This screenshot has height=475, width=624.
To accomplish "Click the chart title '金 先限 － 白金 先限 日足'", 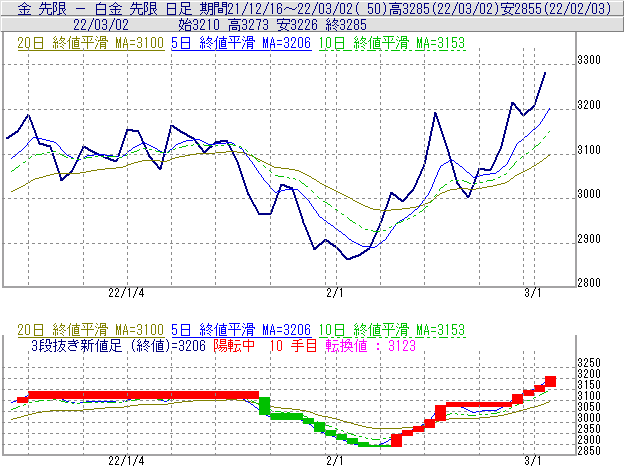I will (x=105, y=8).
